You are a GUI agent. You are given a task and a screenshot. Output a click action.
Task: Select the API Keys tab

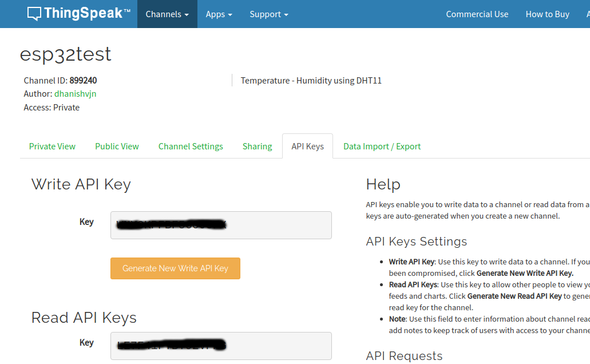click(x=307, y=146)
